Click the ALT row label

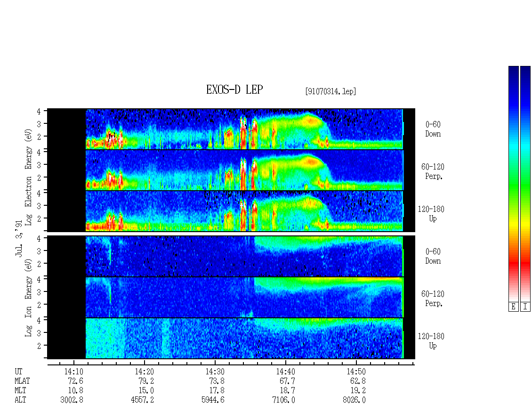pos(20,400)
